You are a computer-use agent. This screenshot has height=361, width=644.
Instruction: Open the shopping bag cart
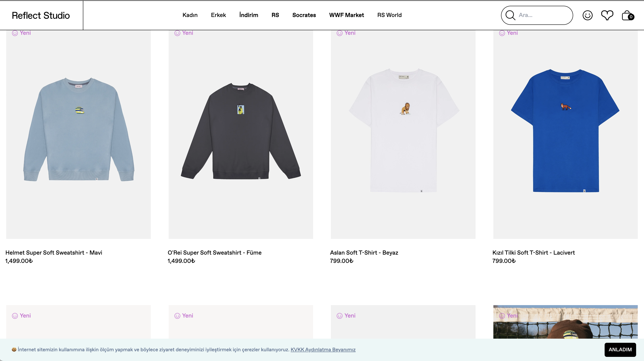627,16
